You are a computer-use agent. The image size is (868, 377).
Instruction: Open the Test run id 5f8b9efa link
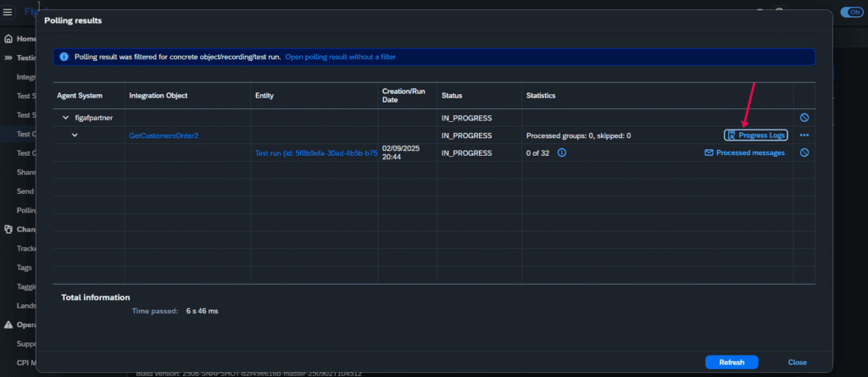[x=316, y=152]
